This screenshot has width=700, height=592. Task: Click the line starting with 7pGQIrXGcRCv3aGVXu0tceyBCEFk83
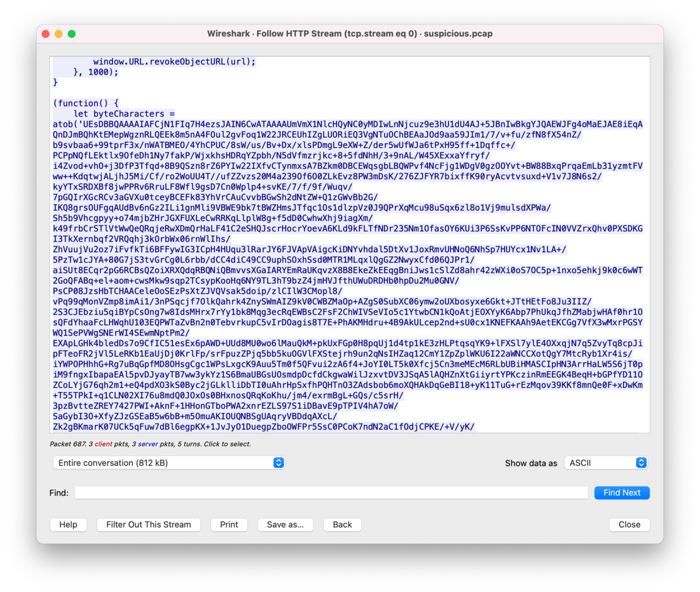coord(215,197)
